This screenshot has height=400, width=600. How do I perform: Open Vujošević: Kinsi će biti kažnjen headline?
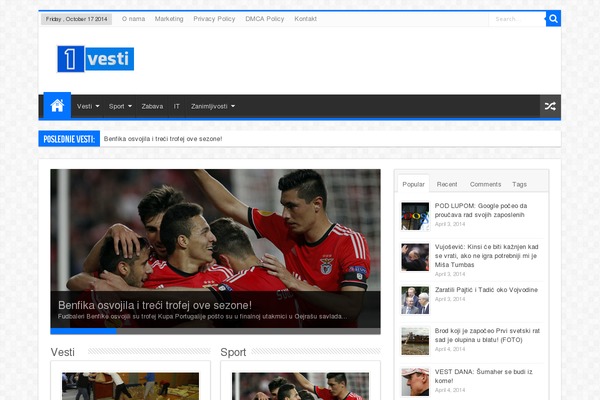[486, 256]
